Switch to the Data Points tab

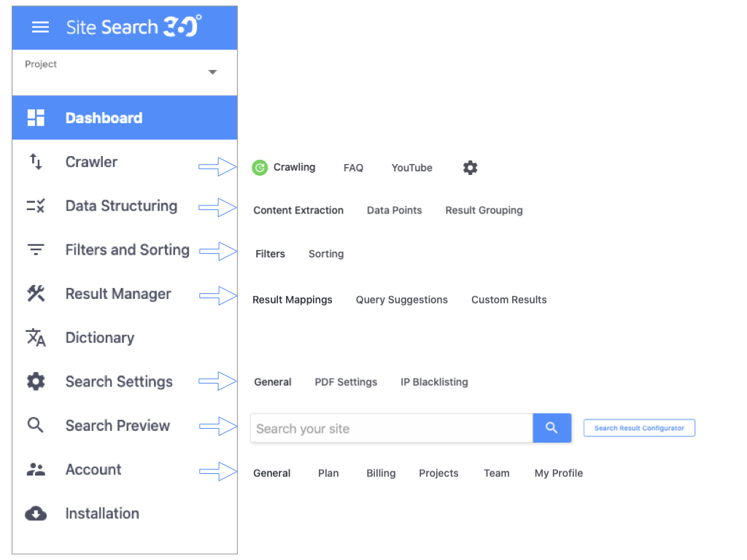click(394, 210)
